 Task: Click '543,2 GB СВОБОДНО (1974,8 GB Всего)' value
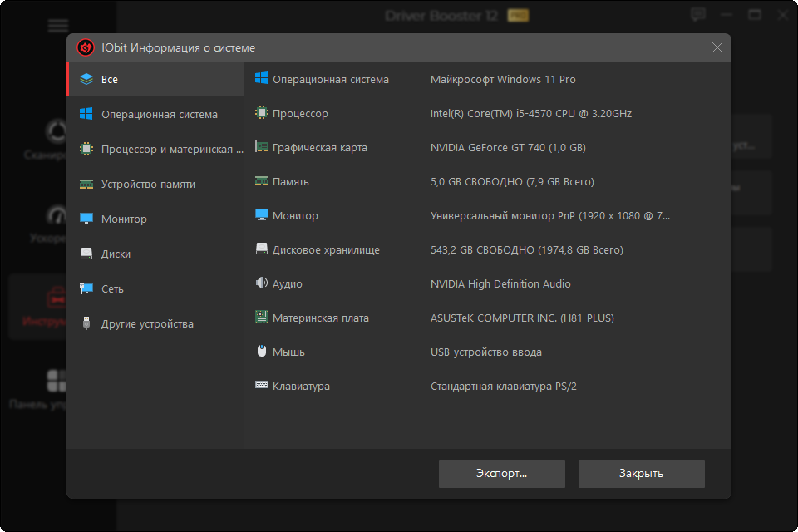tap(527, 250)
